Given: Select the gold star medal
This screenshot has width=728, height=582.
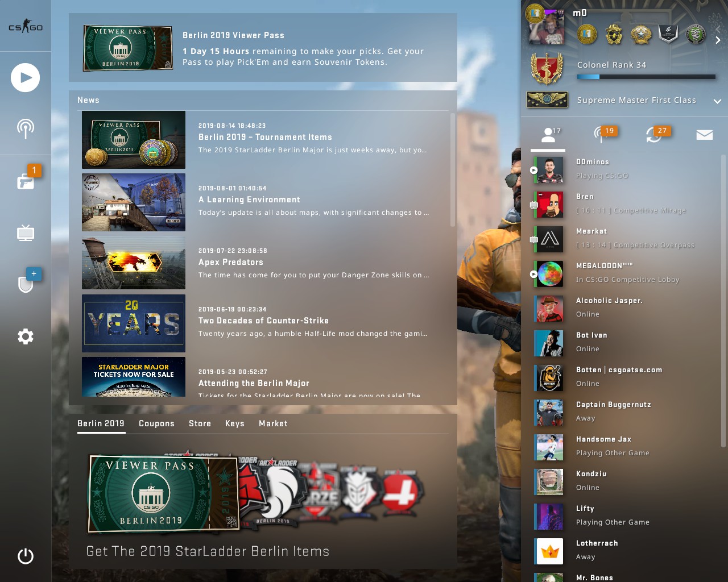Looking at the screenshot, I should [x=641, y=35].
